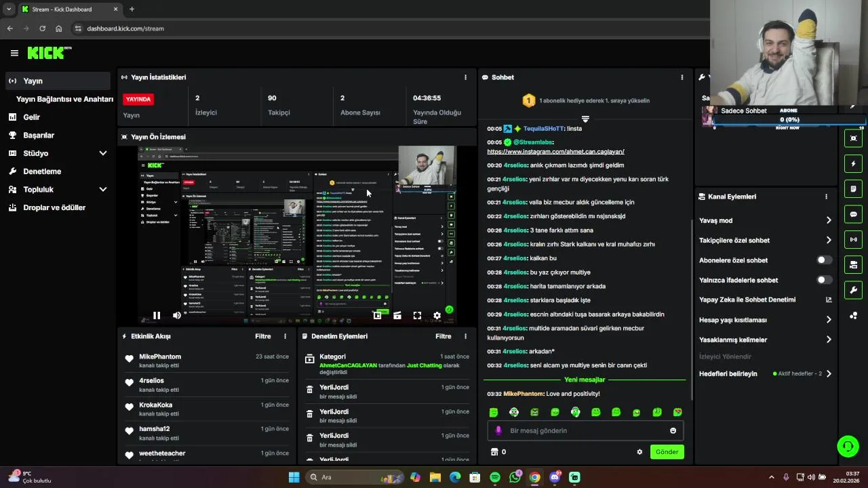868x488 pixels.
Task: Toggle Abonelere özel sohbet switch
Action: point(824,260)
